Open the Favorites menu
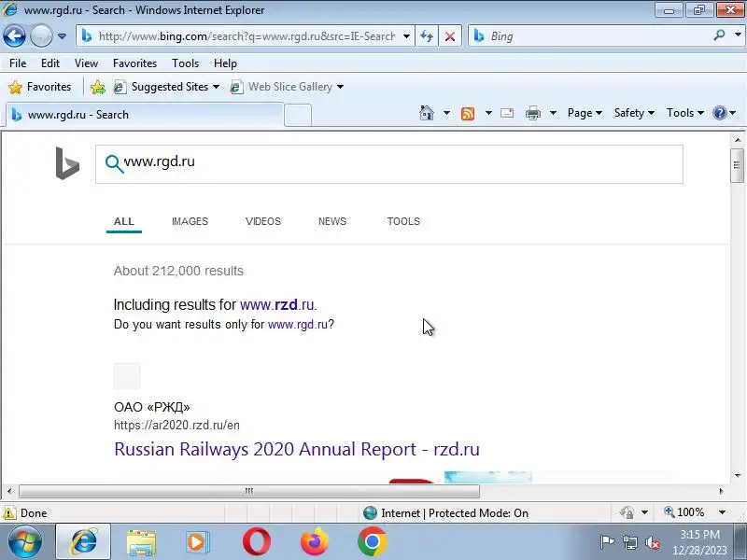Image resolution: width=747 pixels, height=560 pixels. click(x=134, y=63)
